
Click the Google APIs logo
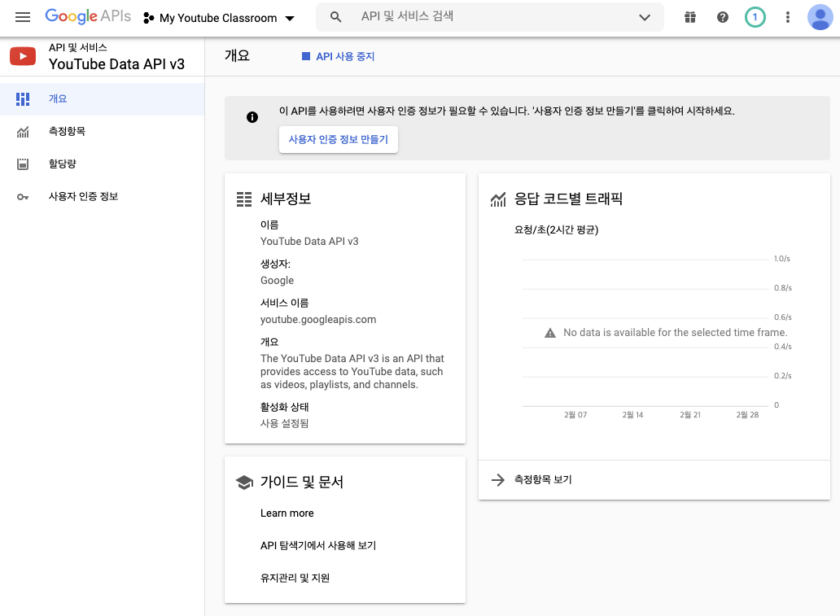[88, 16]
